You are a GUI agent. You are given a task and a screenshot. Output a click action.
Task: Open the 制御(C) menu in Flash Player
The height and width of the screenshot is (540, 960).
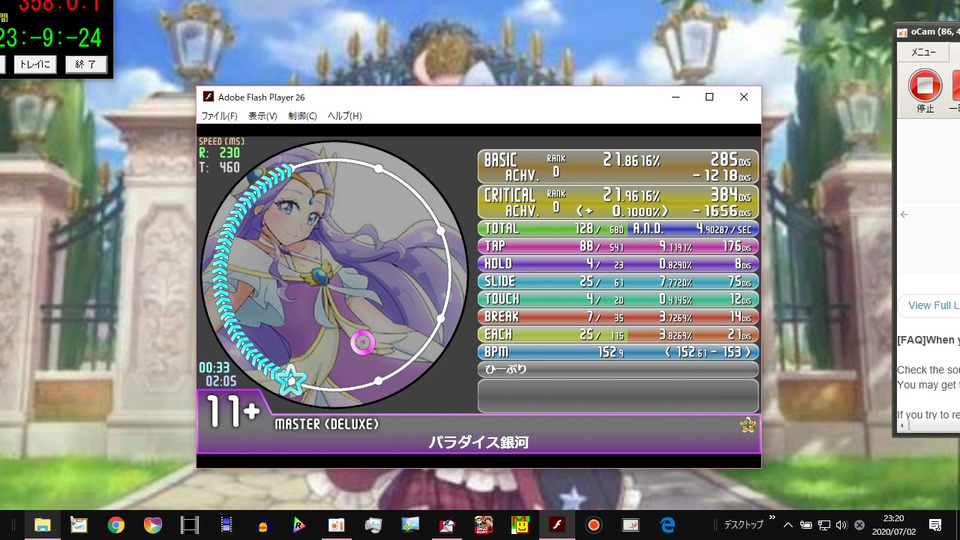coord(302,116)
